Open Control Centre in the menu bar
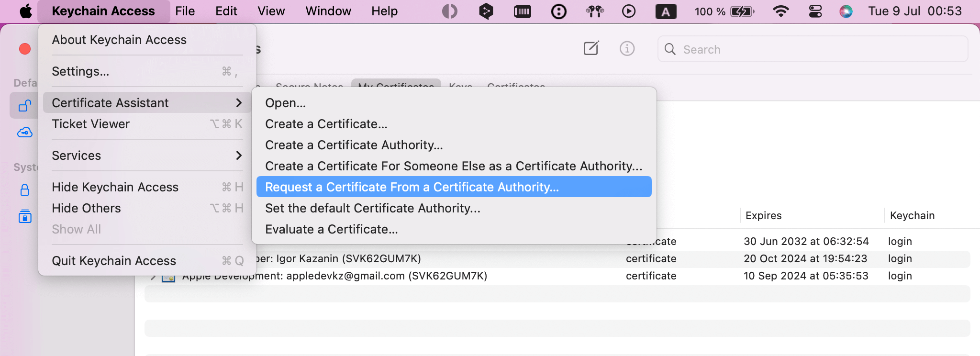The height and width of the screenshot is (356, 980). click(x=815, y=11)
